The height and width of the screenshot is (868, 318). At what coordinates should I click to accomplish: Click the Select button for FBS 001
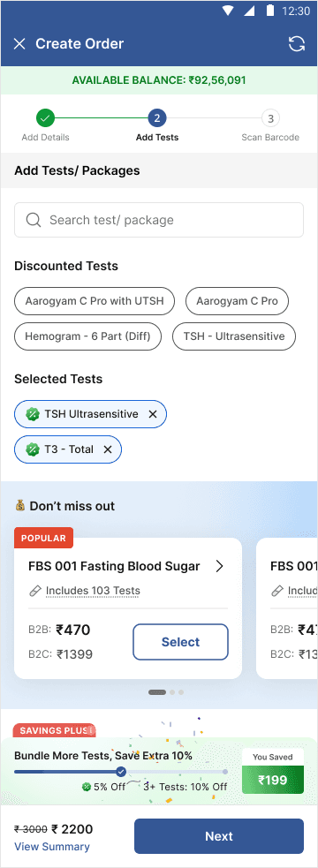click(180, 642)
